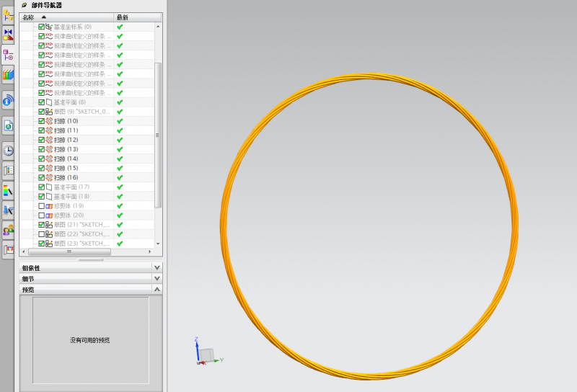Open the Web Browser sidebar tab

[x=8, y=126]
